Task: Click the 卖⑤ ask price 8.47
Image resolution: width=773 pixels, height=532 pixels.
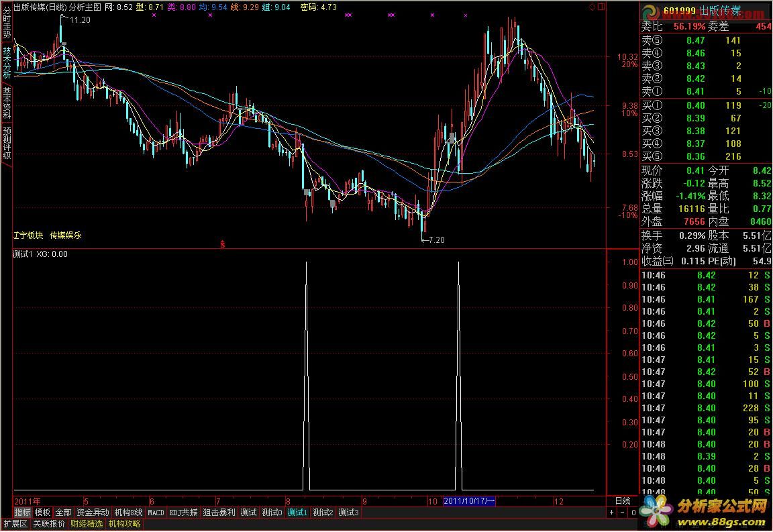Action: (x=696, y=40)
